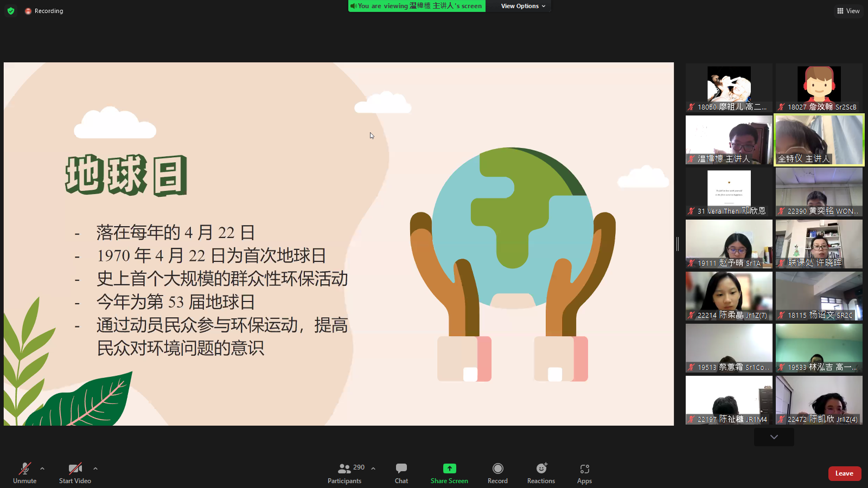Click the Recording indicator
The image size is (868, 488).
[x=44, y=11]
